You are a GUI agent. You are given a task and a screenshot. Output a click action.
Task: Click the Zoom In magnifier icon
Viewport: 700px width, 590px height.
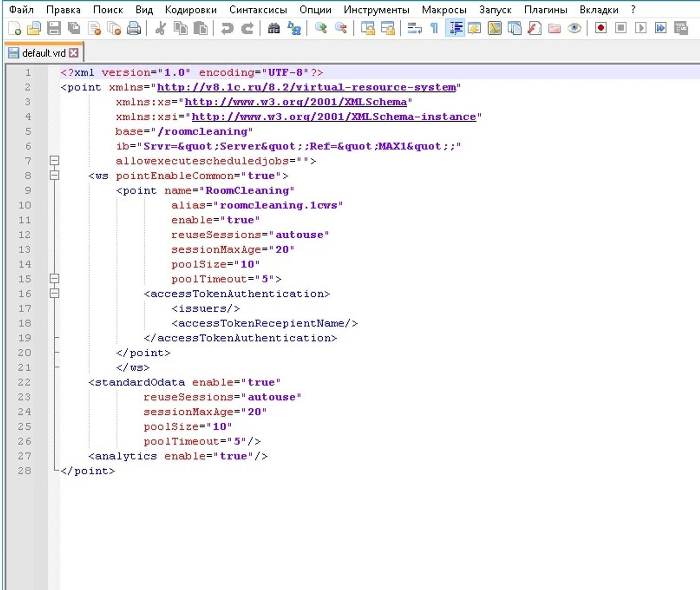click(321, 28)
